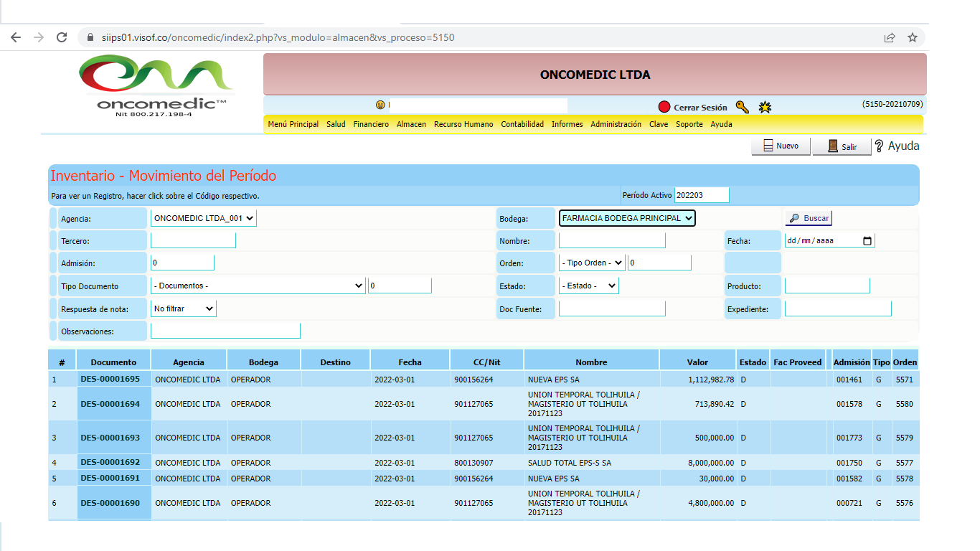Image resolution: width=980 pixels, height=551 pixels.
Task: Open the Bodega dropdown list
Action: (x=627, y=218)
